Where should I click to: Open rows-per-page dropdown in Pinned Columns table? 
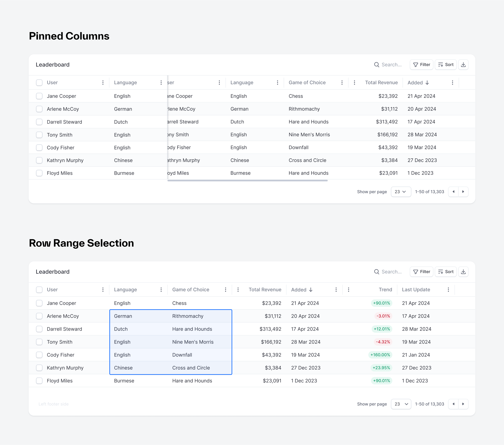[x=401, y=192]
